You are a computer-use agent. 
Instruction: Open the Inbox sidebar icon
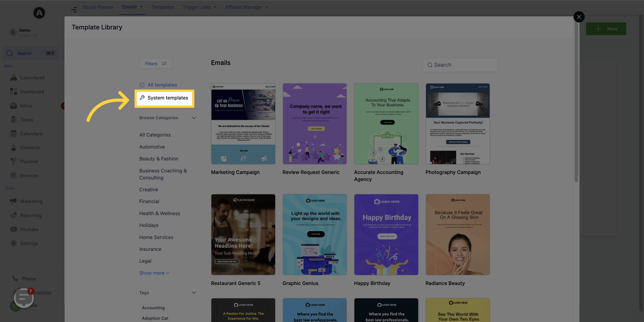pos(14,106)
